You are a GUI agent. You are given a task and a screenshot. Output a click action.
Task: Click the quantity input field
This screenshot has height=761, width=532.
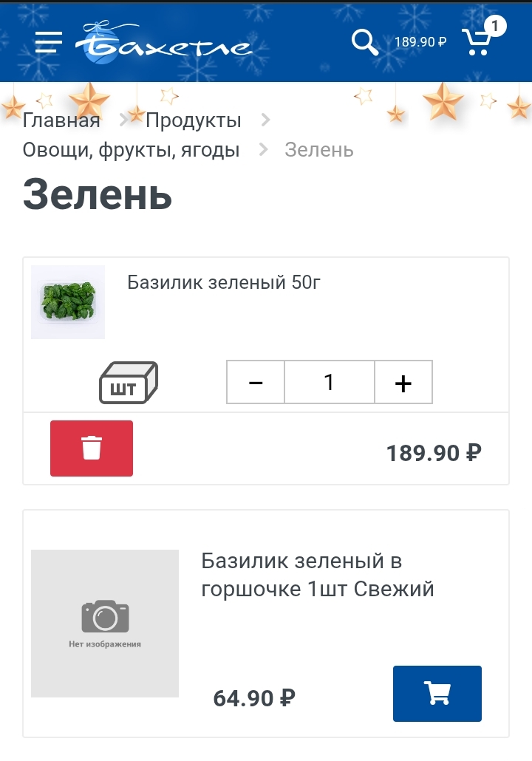click(329, 383)
